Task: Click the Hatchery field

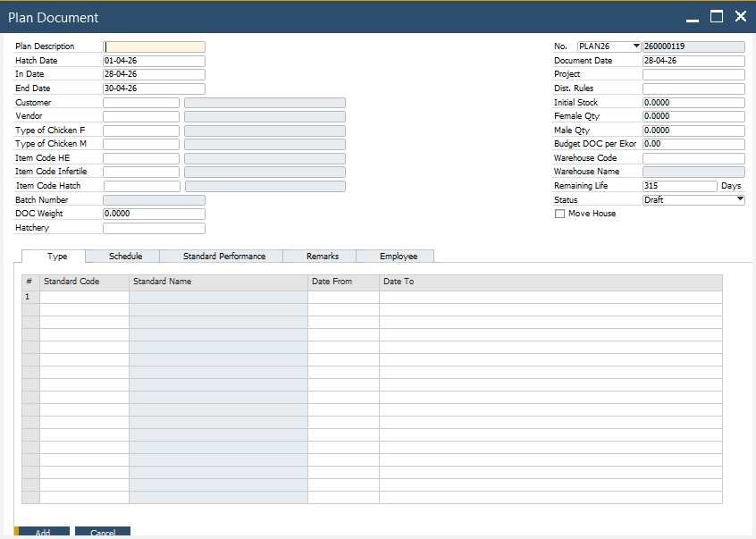Action: [154, 227]
